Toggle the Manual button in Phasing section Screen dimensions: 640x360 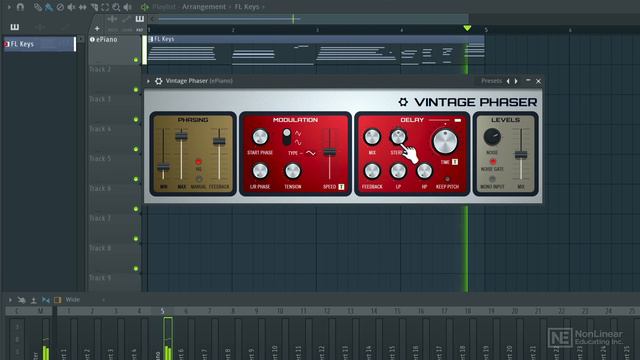click(x=199, y=179)
